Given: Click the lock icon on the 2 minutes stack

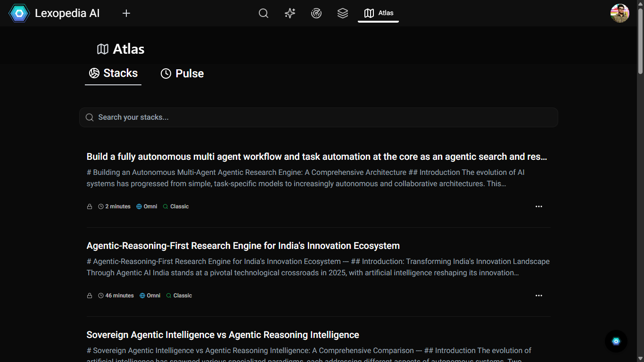Looking at the screenshot, I should click(90, 206).
